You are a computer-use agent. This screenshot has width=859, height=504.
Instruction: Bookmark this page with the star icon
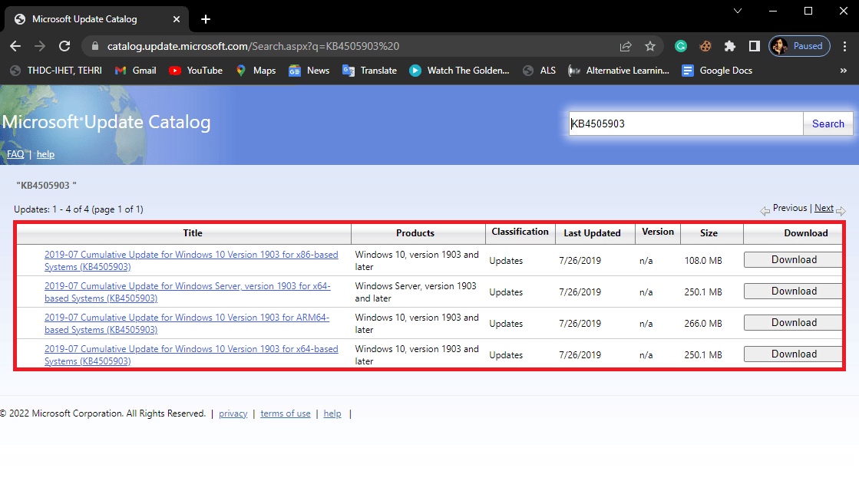[650, 46]
